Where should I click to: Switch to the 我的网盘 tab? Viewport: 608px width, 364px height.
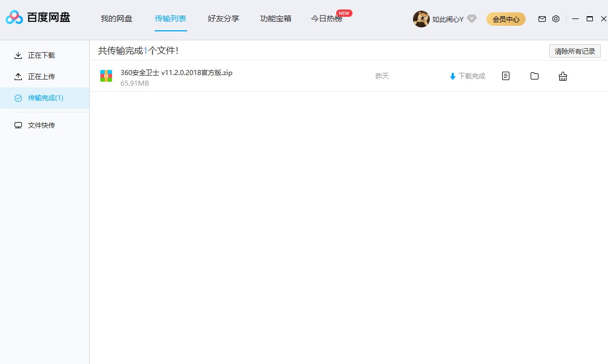click(x=116, y=18)
